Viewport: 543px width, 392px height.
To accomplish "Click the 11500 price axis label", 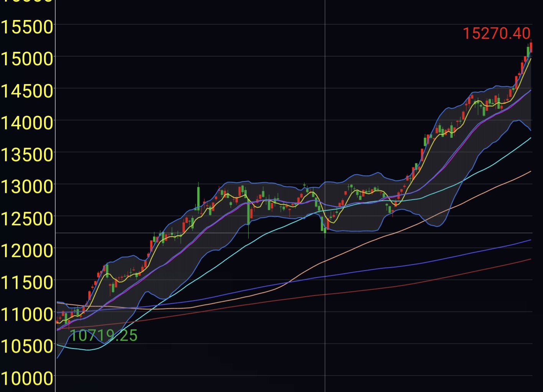I will 26,283.
